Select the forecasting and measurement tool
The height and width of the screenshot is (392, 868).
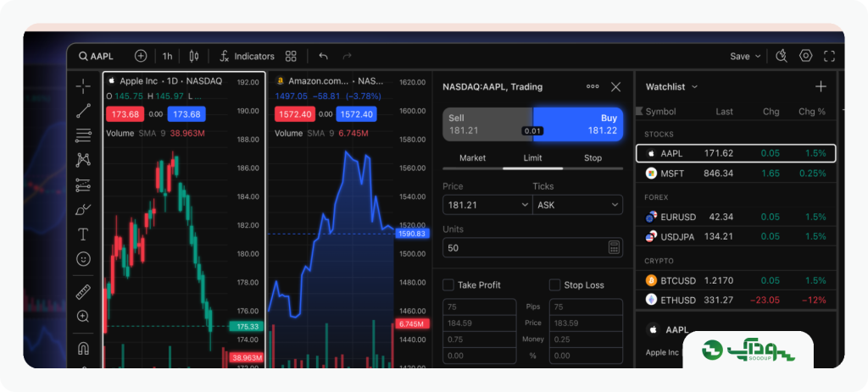83,185
